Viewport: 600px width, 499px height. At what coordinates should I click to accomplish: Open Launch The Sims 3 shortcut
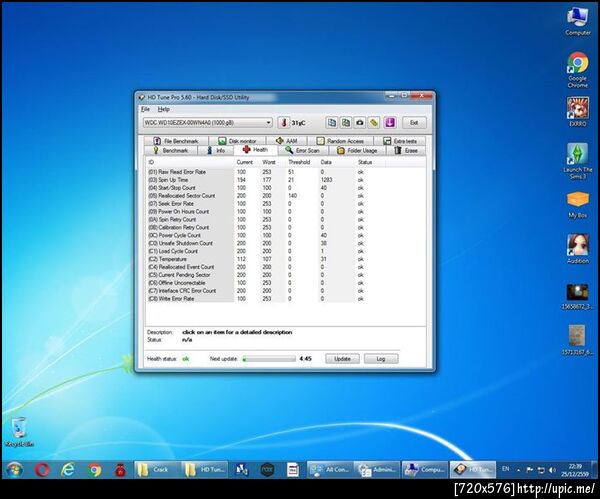[577, 161]
